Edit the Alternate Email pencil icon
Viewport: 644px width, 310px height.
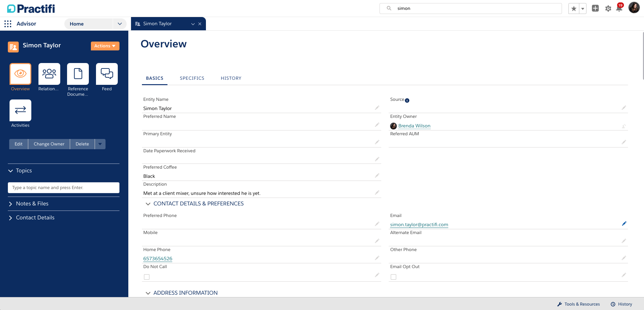624,241
